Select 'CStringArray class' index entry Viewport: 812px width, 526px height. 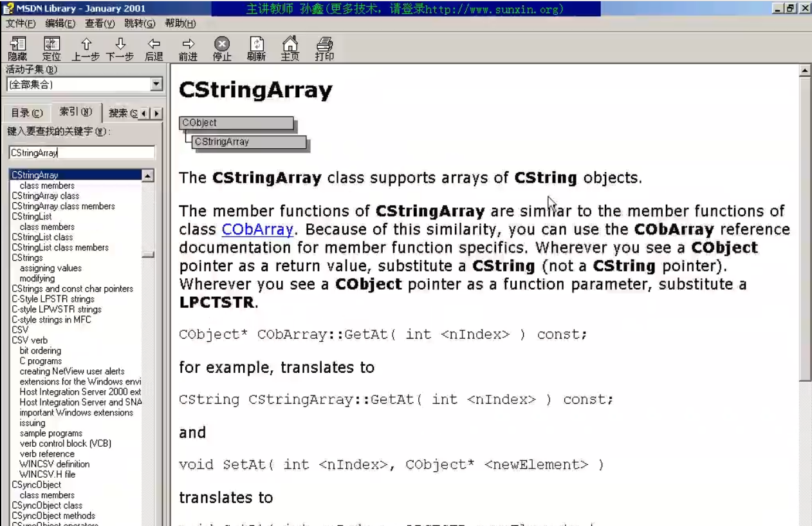pyautogui.click(x=45, y=196)
